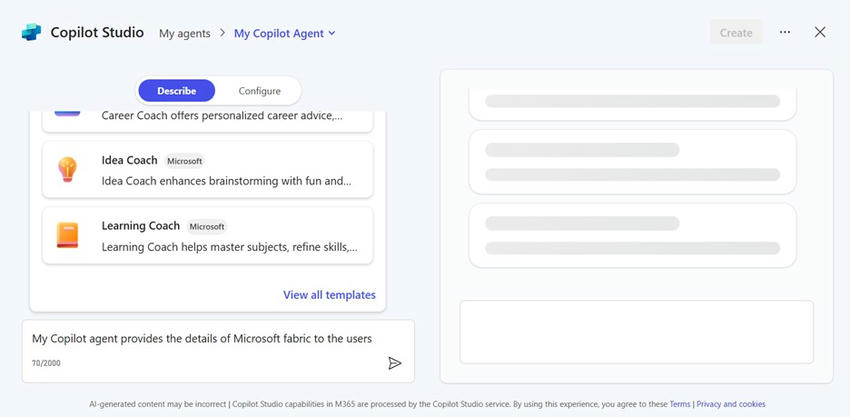The height and width of the screenshot is (417, 850).
Task: Click the Learning Coach book icon
Action: tap(67, 235)
